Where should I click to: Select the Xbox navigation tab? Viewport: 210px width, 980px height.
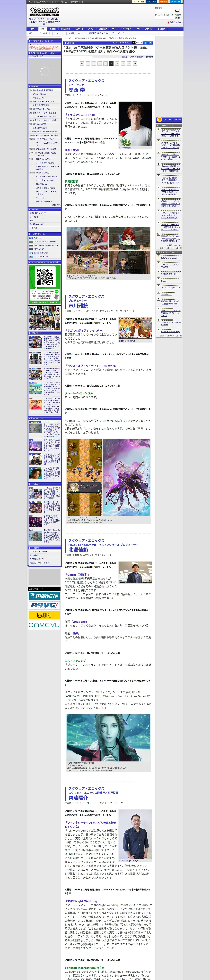53,29
